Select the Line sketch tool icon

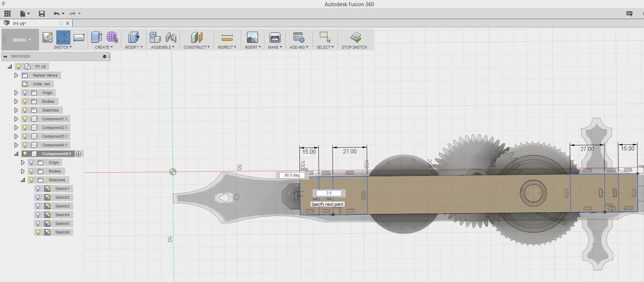(x=63, y=37)
